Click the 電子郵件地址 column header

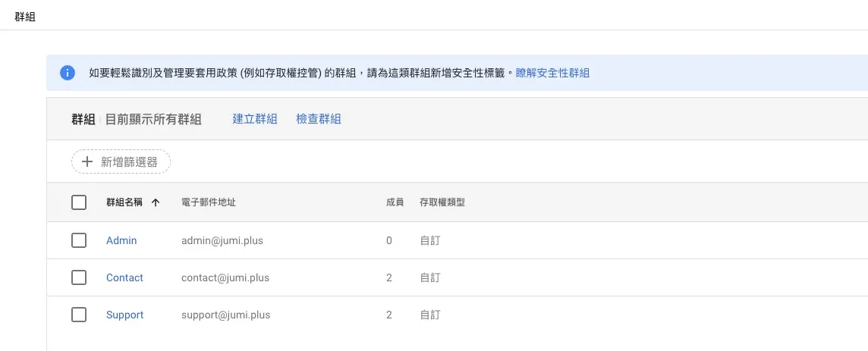pos(209,202)
